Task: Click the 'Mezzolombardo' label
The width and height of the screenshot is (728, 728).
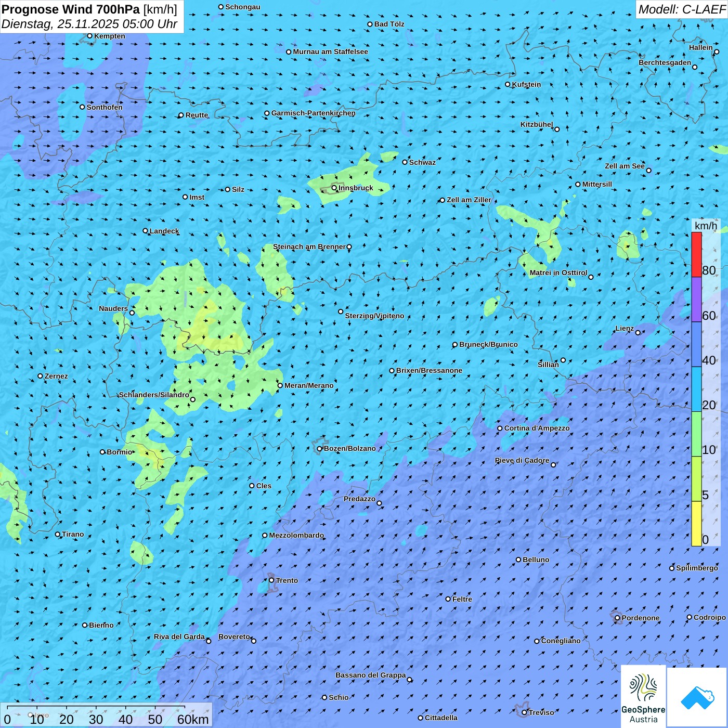Action: (296, 535)
